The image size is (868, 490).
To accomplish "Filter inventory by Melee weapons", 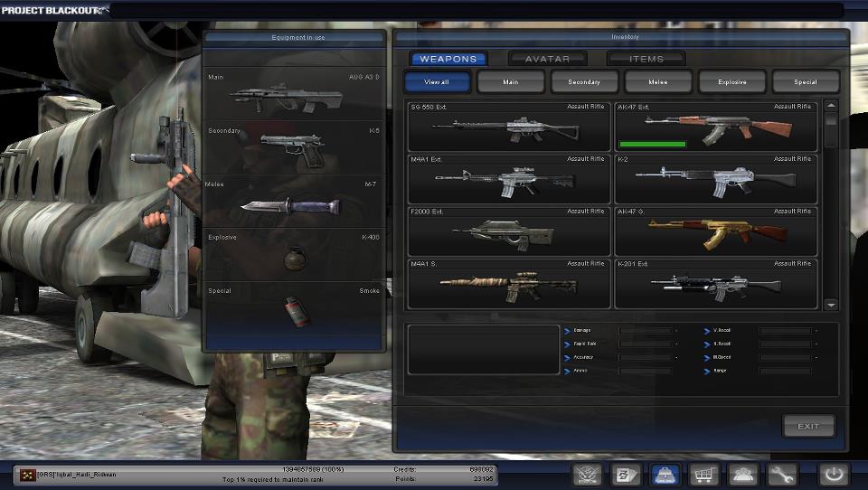I will 658,81.
